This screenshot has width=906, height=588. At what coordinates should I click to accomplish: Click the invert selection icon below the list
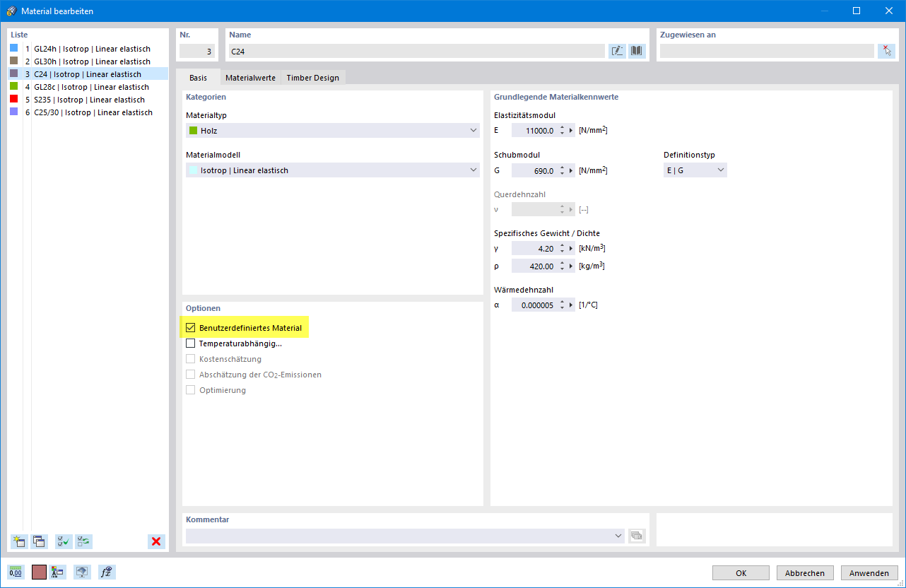pyautogui.click(x=83, y=541)
